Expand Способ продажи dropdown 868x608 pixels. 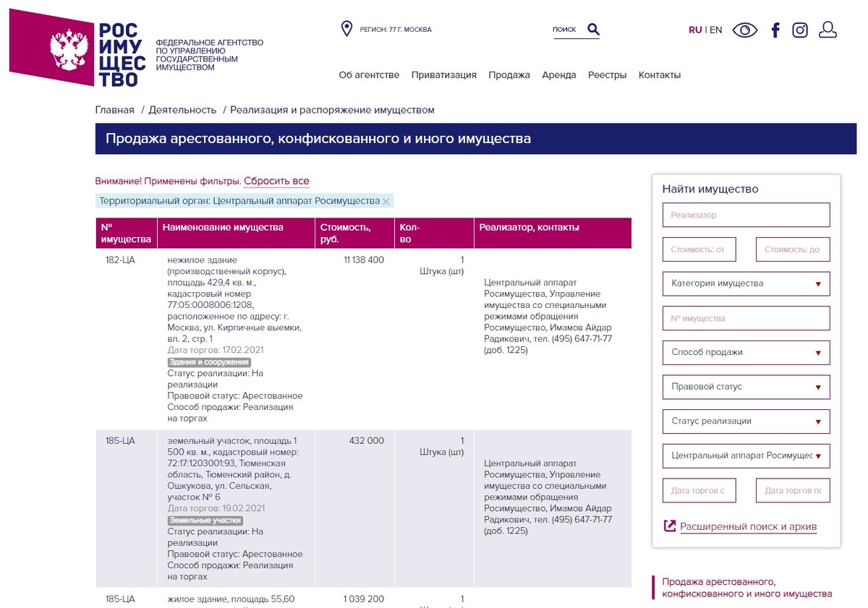click(x=746, y=353)
